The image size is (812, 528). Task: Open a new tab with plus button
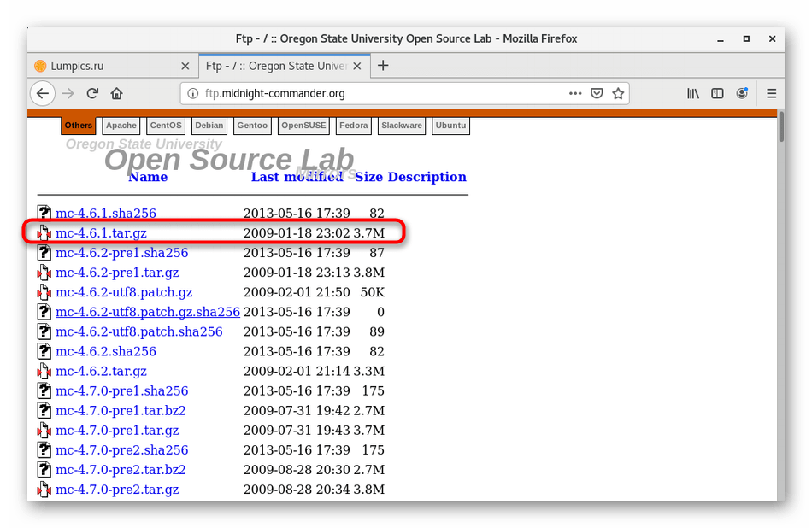coord(383,66)
